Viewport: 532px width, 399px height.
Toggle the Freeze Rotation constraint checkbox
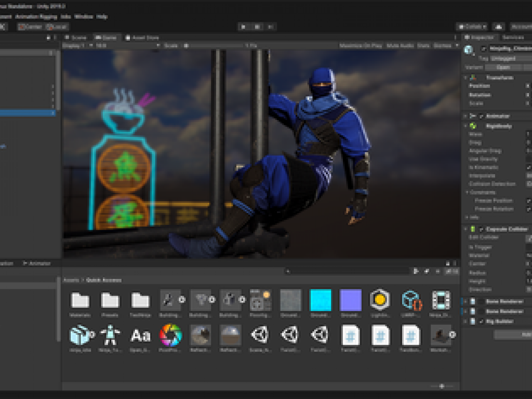tap(528, 209)
